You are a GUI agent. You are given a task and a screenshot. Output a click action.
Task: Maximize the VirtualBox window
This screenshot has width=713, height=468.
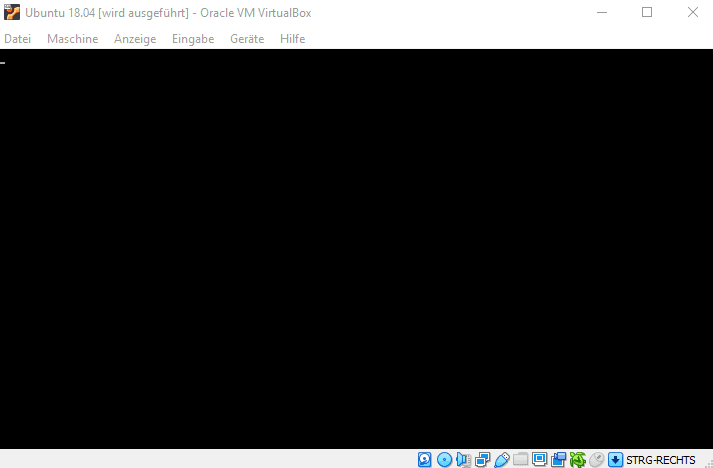click(x=647, y=12)
